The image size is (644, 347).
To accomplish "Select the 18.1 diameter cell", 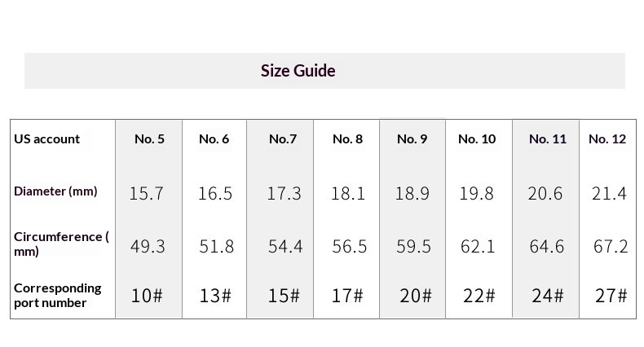I will [x=349, y=193].
